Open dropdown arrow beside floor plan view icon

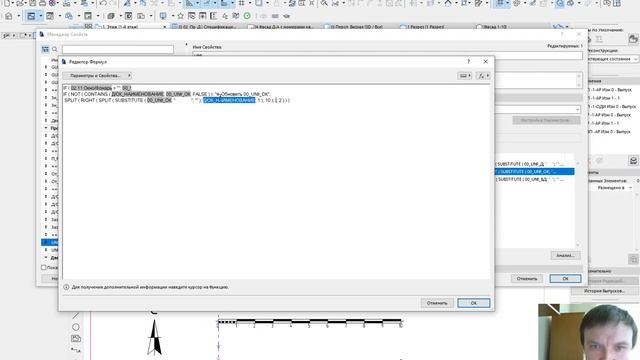(x=40, y=16)
